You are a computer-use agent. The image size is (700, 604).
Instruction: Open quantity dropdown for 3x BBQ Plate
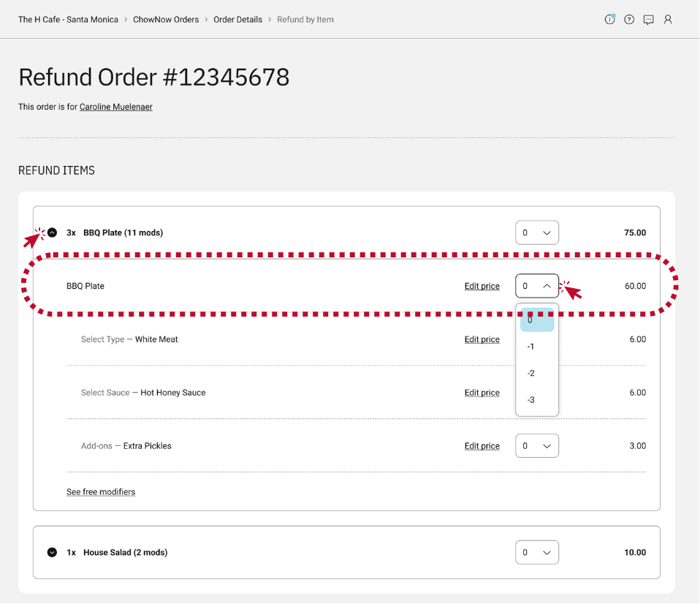(536, 233)
